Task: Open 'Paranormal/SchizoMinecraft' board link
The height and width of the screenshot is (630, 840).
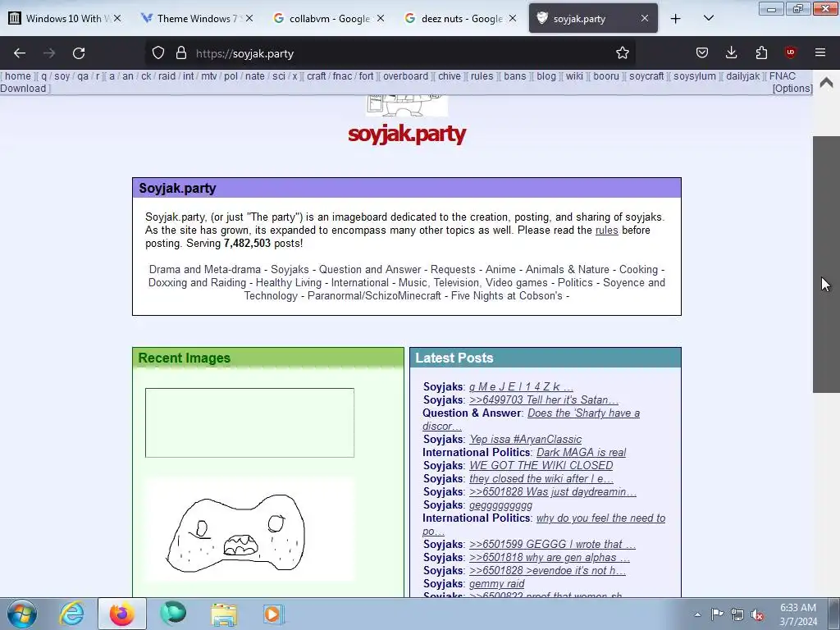Action: click(x=374, y=295)
